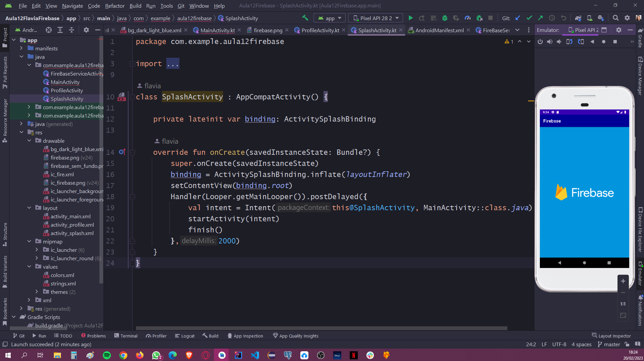Viewport: 644px width, 361px height.
Task: Toggle the Structure tool window
Action: (x=5, y=234)
